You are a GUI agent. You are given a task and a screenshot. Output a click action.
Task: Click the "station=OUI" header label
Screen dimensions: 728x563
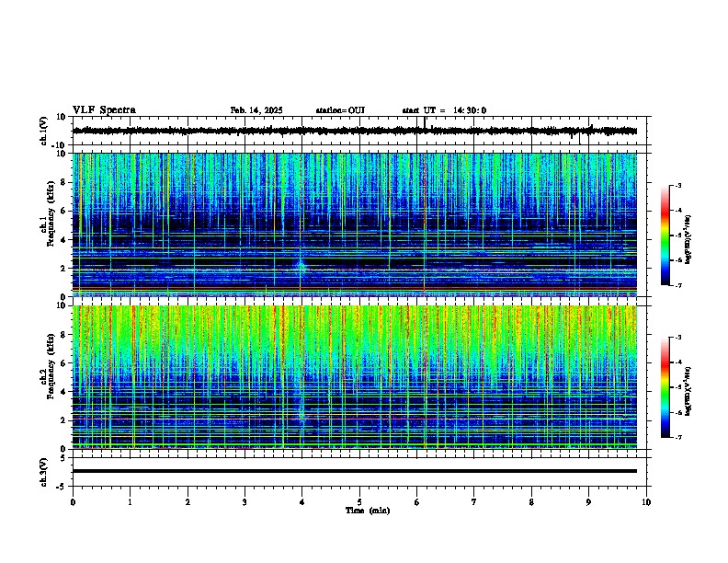click(340, 110)
